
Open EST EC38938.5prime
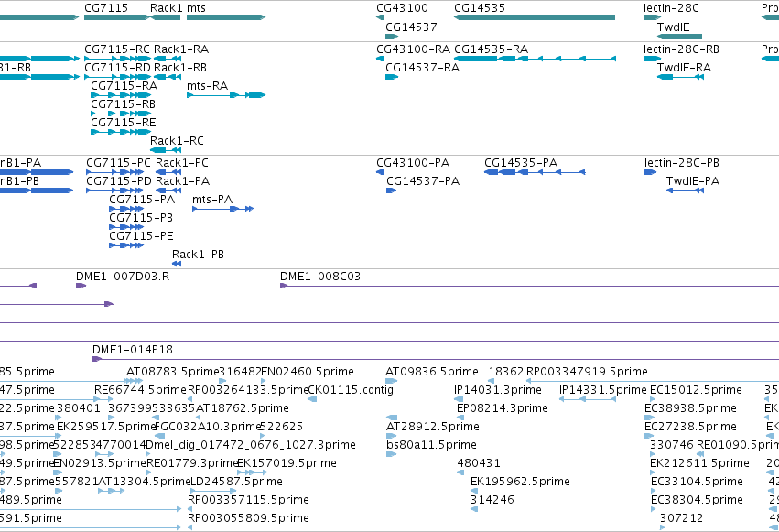point(690,408)
